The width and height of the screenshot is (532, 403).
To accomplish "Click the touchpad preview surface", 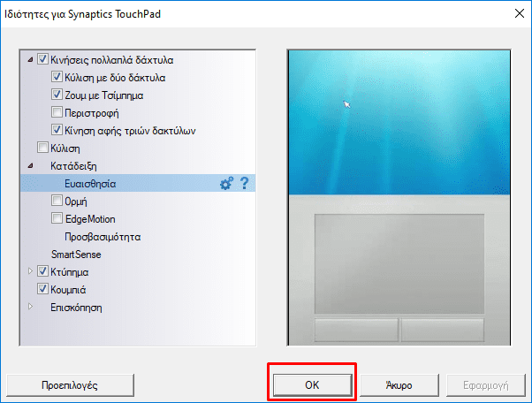I will tap(399, 263).
